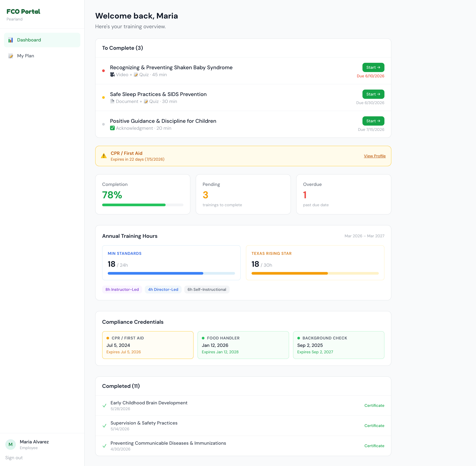Image resolution: width=476 pixels, height=466 pixels.
Task: Click the Safe Sleep Practices & SIDS Prevention title
Action: (x=158, y=94)
